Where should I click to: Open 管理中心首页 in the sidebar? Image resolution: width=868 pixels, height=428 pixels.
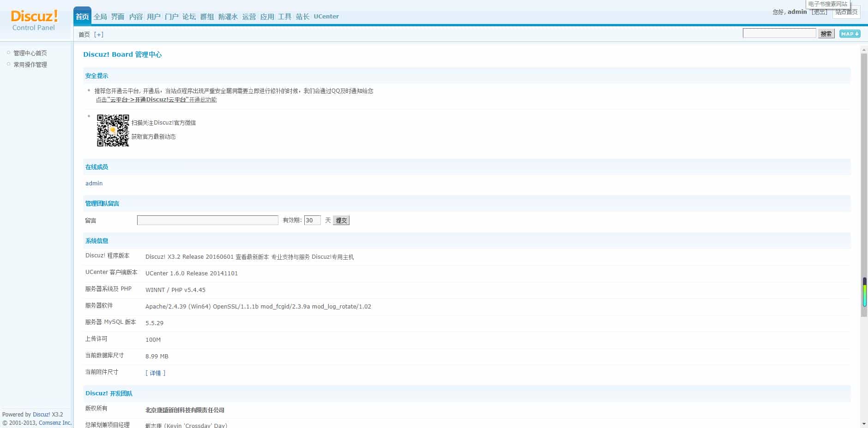click(30, 53)
